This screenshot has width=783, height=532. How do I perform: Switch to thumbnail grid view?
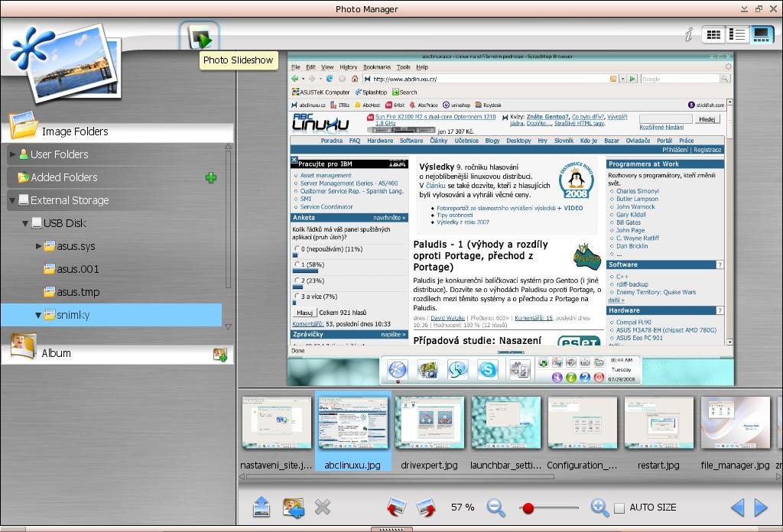click(713, 34)
